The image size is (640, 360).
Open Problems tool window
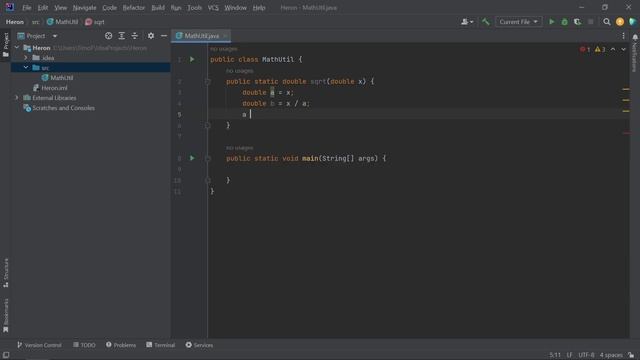(x=121, y=345)
